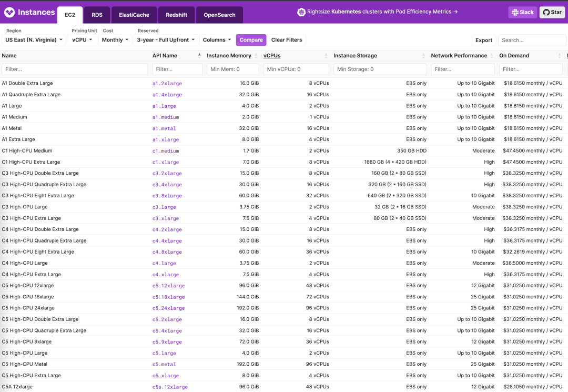Open the Region dropdown for US East
The height and width of the screenshot is (392, 568).
coord(34,40)
